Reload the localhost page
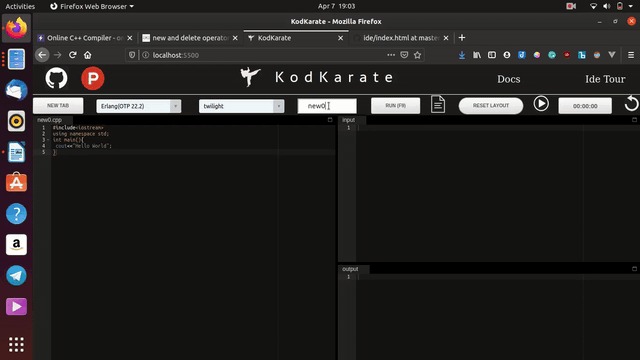The image size is (640, 360). point(73,55)
